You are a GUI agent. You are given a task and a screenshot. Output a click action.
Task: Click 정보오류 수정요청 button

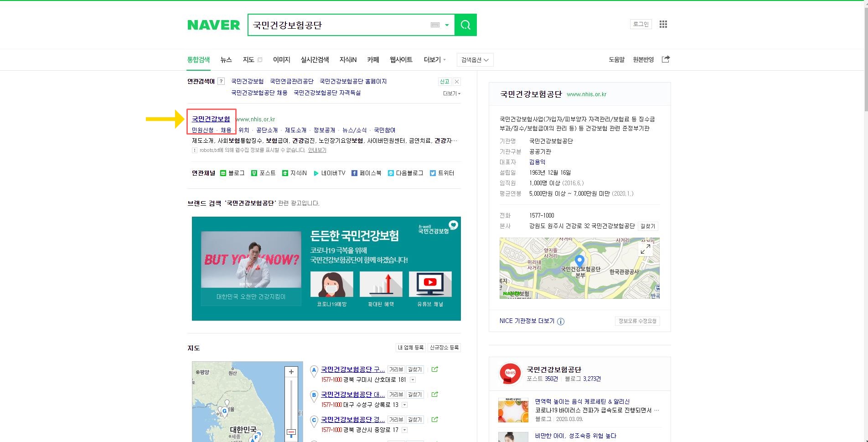tap(637, 321)
